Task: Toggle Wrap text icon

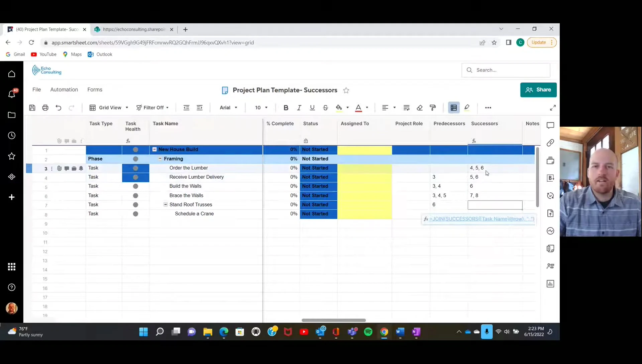Action: coord(407,108)
